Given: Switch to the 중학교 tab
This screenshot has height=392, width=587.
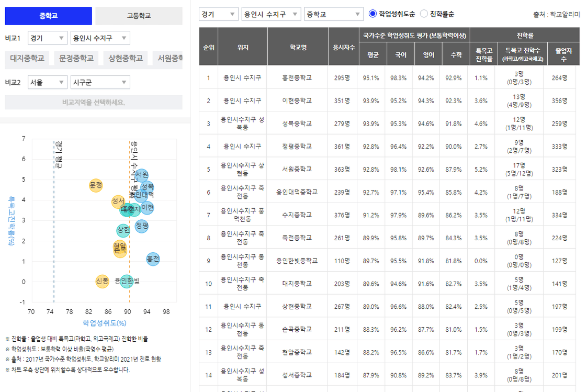Looking at the screenshot, I should click(48, 16).
